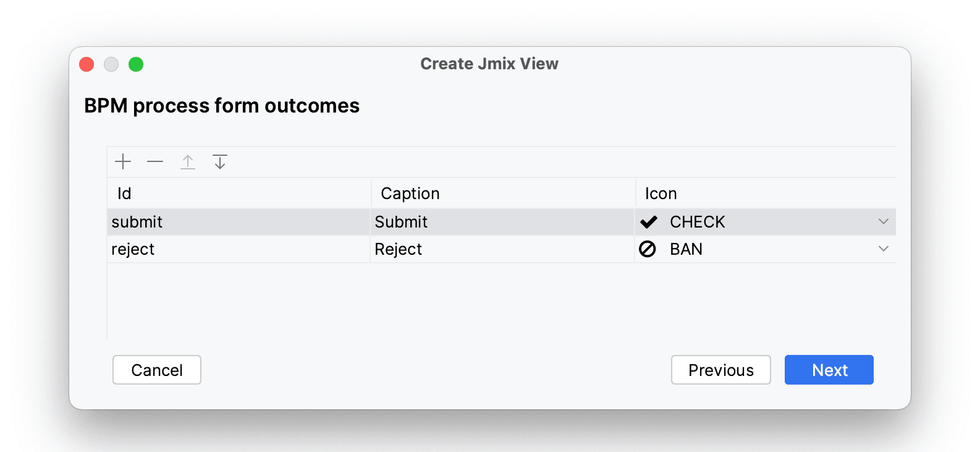Move outcome up with arrow icon
980x452 pixels.
(x=188, y=162)
